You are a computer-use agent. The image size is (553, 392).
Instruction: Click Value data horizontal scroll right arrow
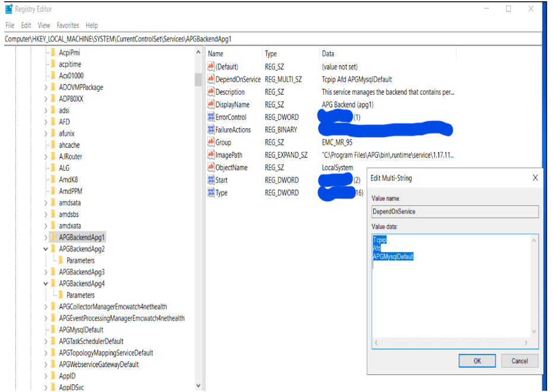[526, 343]
